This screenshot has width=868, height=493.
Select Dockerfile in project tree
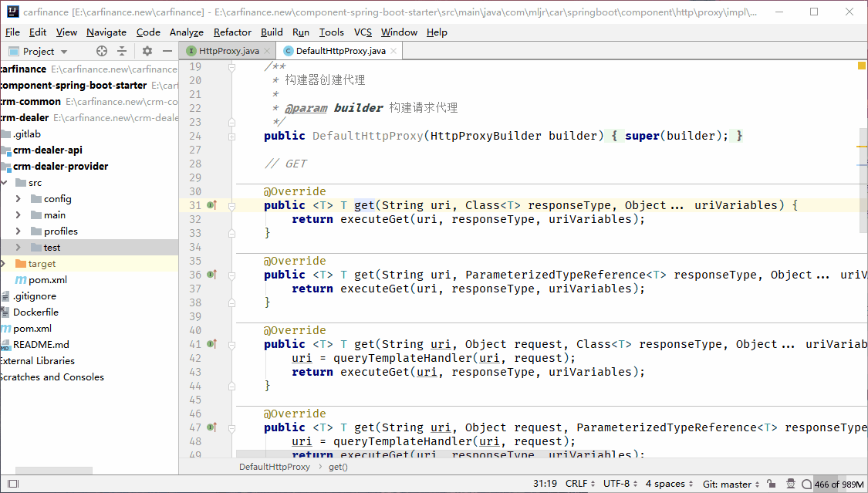(x=35, y=312)
